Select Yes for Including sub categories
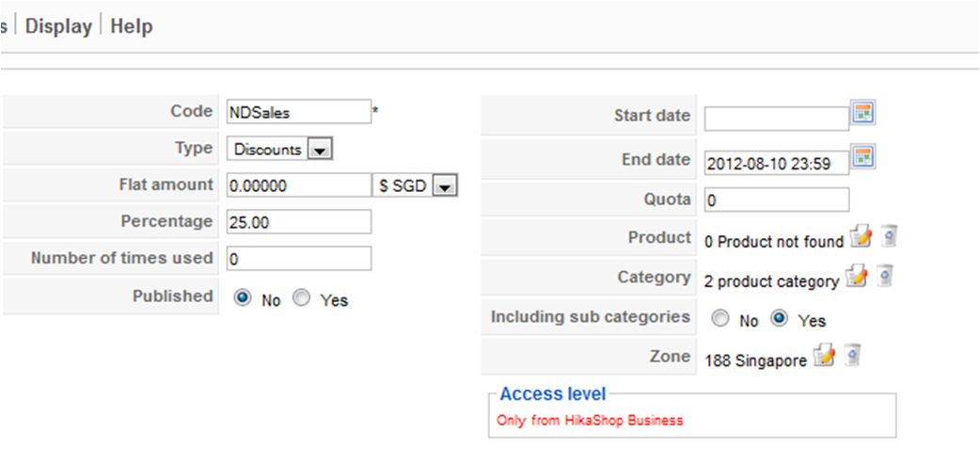This screenshot has height=464, width=980. pyautogui.click(x=779, y=319)
